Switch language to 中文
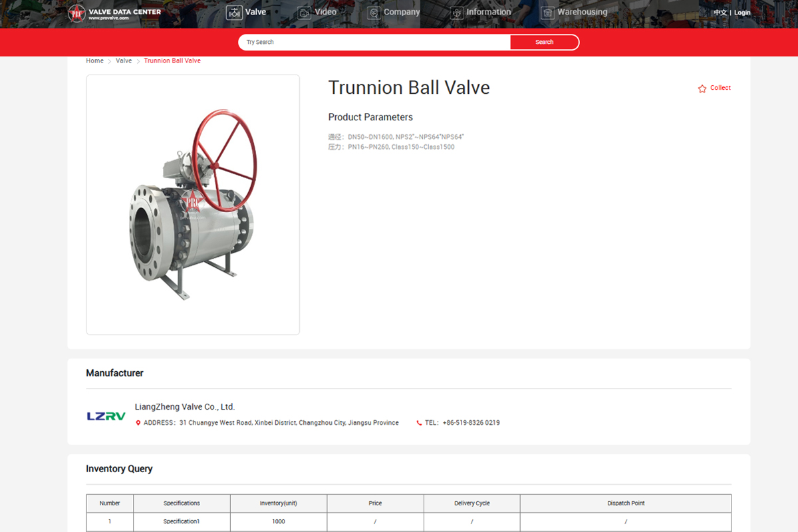 click(x=720, y=13)
